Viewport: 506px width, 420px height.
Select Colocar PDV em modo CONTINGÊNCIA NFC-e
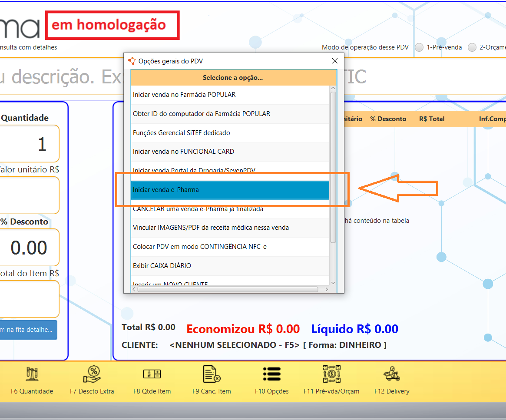tap(230, 247)
